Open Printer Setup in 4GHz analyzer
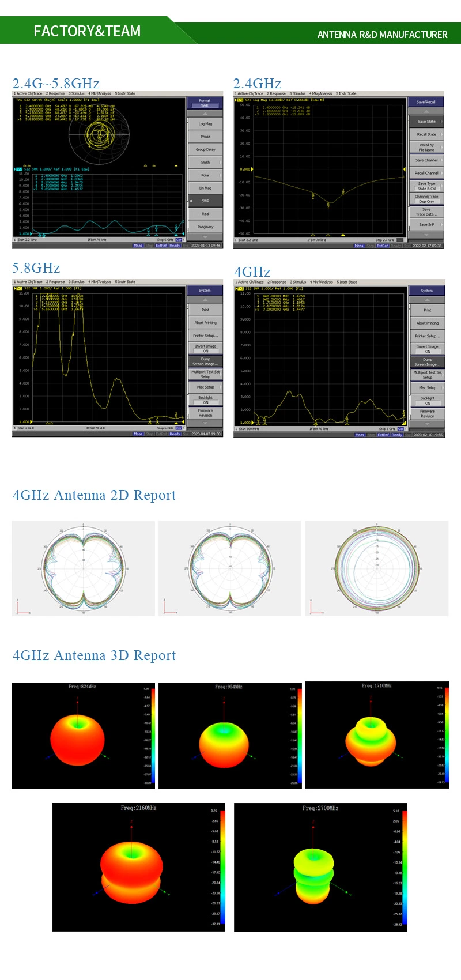 tap(427, 336)
